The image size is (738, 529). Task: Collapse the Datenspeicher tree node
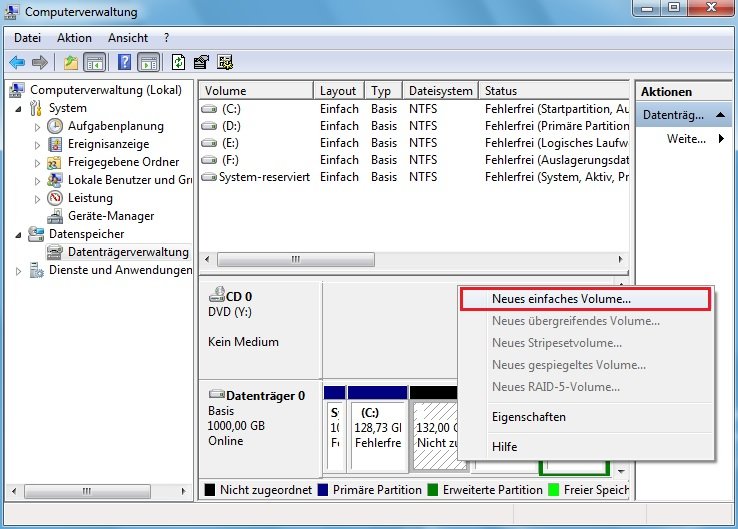click(18, 235)
